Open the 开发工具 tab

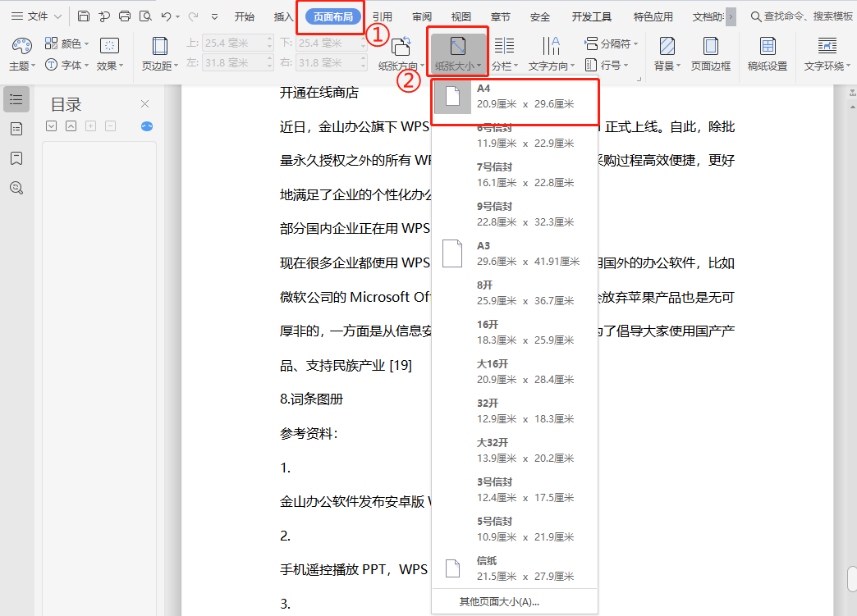pos(591,17)
